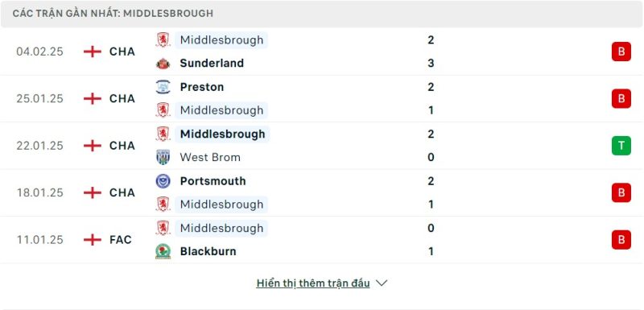Select the Preston team name
The width and height of the screenshot is (644, 310).
[202, 87]
